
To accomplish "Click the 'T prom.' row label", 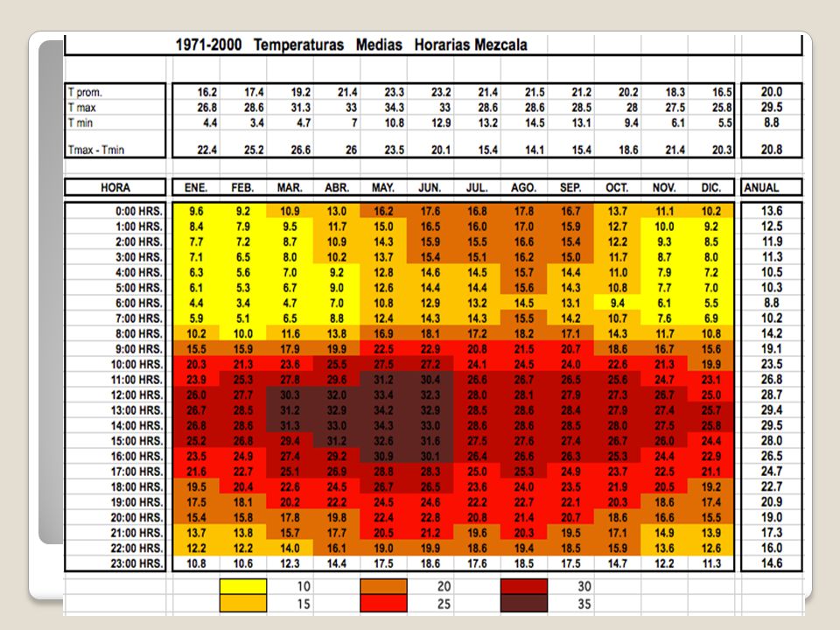I will (x=85, y=92).
